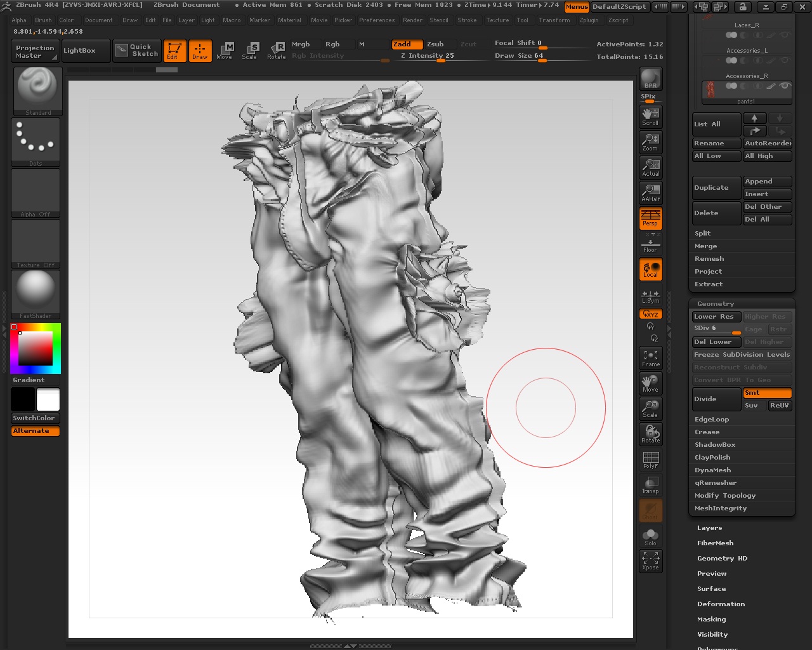Image resolution: width=812 pixels, height=650 pixels.
Task: Expand the Deformation section
Action: [x=721, y=604]
